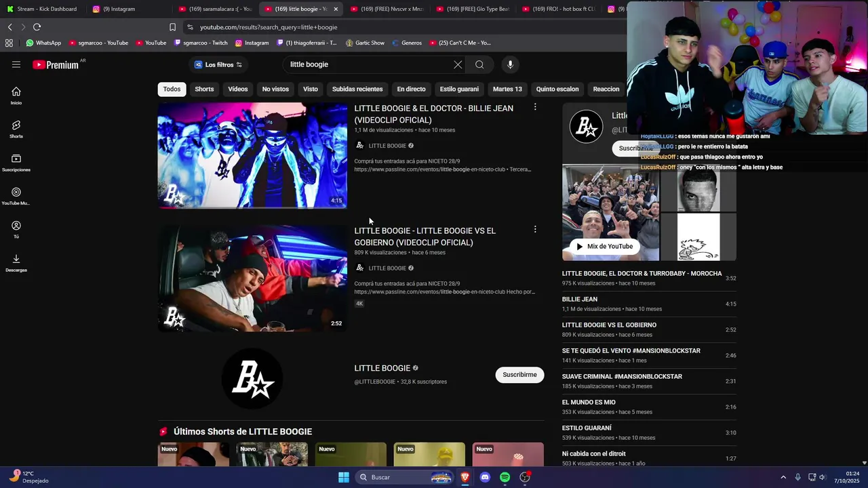Select the Estilo guaraní chip
868x488 pixels.
[459, 89]
